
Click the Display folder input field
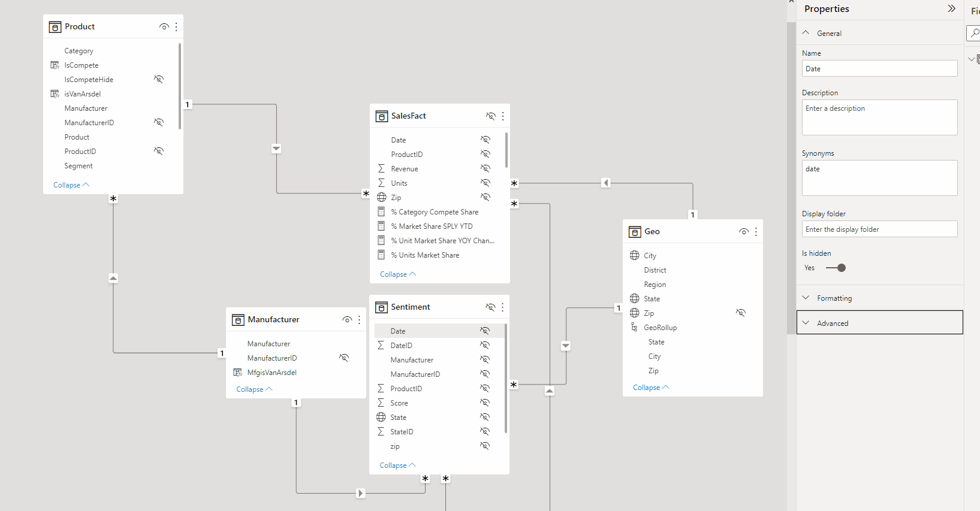pos(879,229)
